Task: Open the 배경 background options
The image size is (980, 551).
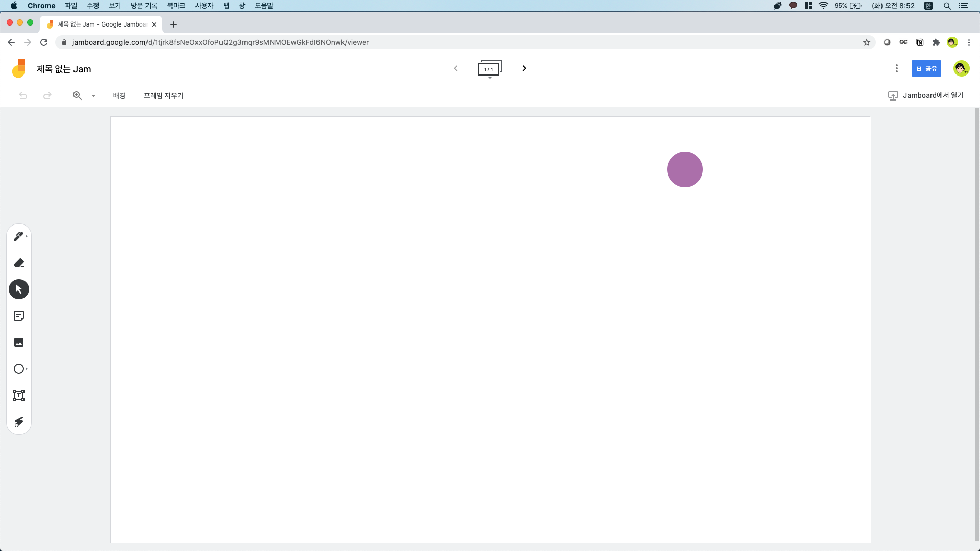Action: pyautogui.click(x=119, y=95)
